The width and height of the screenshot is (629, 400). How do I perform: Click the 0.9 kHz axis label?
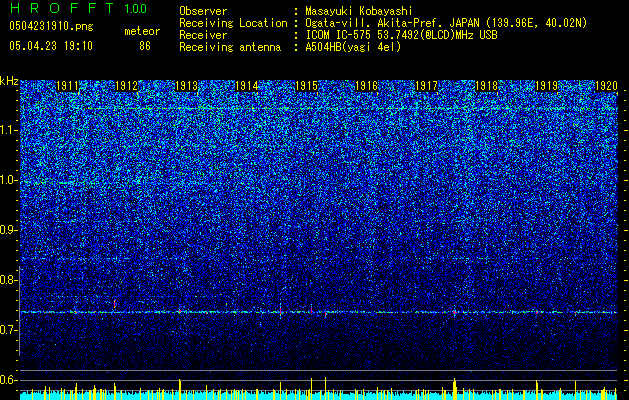point(9,230)
